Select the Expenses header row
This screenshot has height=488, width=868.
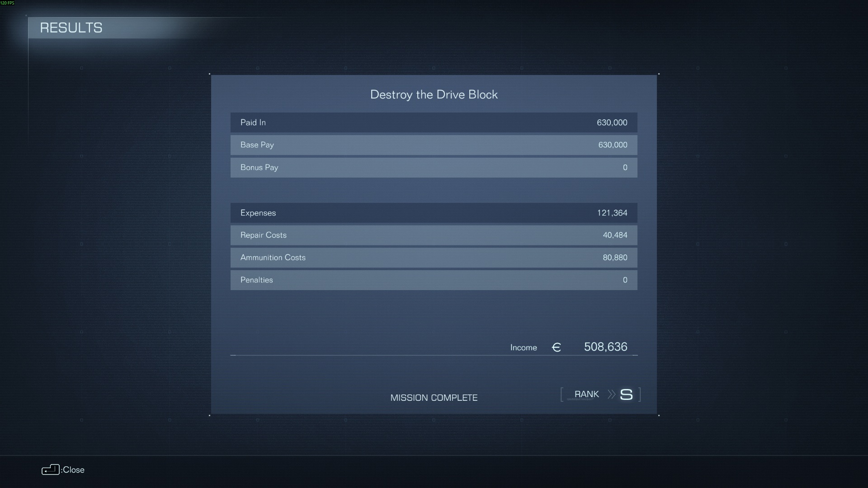click(434, 213)
